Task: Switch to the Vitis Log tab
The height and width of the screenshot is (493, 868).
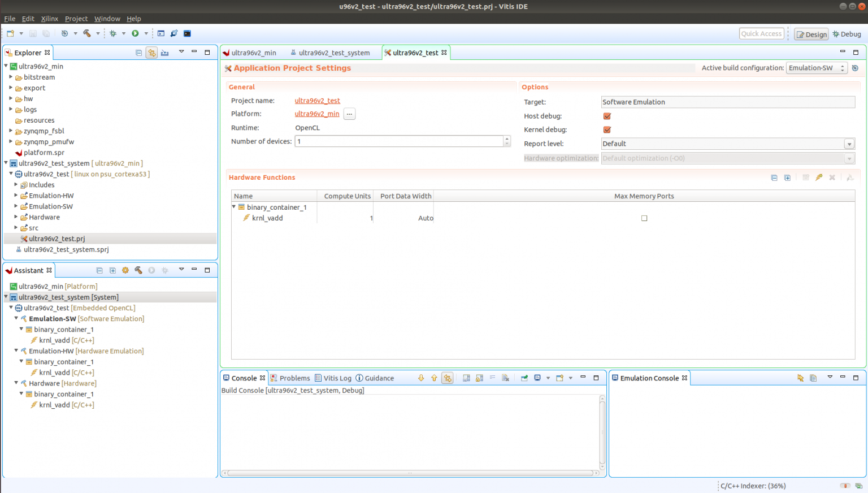Action: [333, 378]
